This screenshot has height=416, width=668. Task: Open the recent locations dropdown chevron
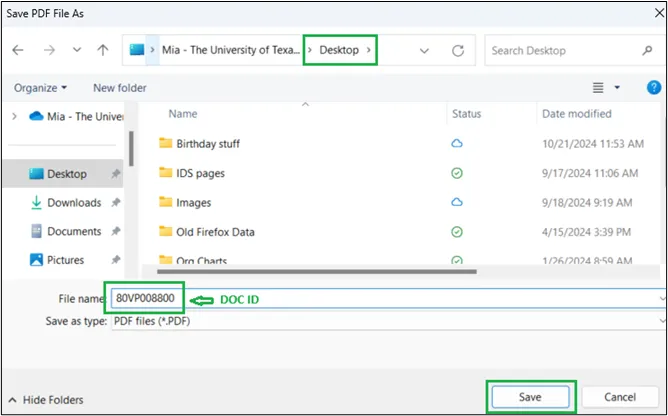point(425,50)
